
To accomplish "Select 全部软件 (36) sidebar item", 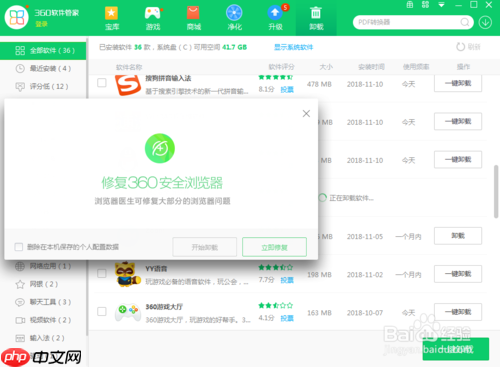I will click(43, 51).
